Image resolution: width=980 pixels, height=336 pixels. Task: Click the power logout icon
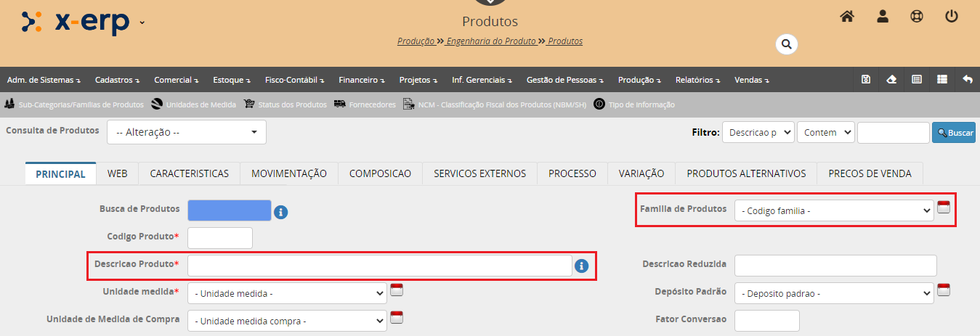pos(952,17)
